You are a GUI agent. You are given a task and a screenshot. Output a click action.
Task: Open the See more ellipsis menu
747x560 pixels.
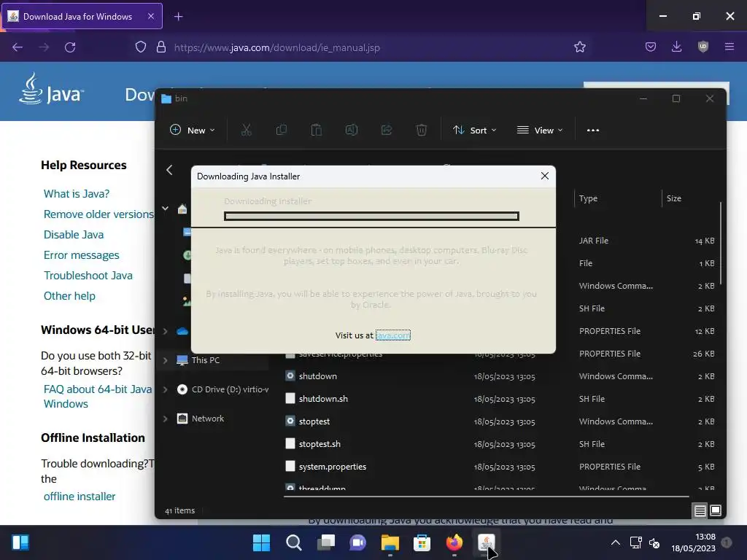[x=593, y=130]
